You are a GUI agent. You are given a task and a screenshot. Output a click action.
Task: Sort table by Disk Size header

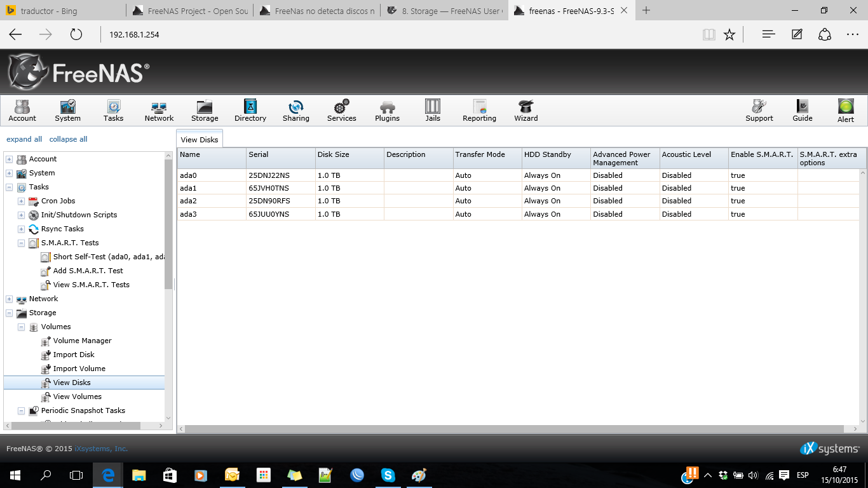coord(349,158)
